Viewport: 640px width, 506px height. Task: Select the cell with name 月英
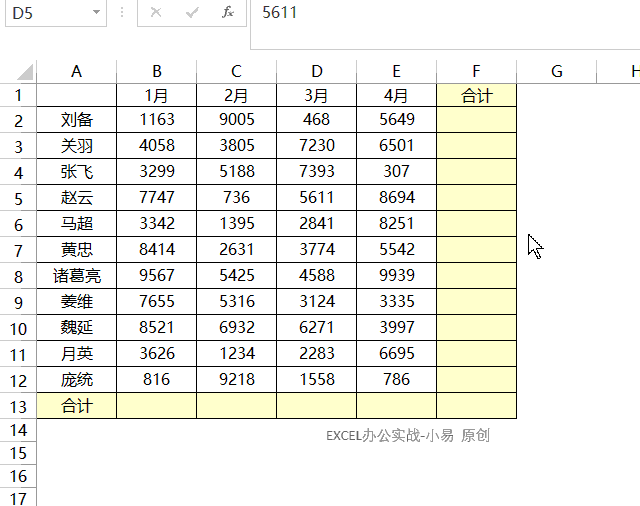pyautogui.click(x=76, y=354)
